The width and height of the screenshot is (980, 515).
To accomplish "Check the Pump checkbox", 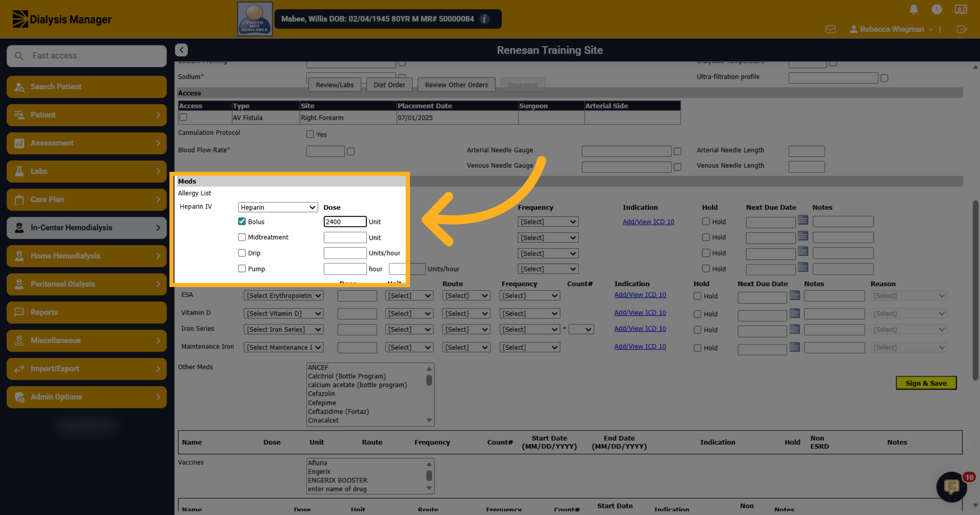I will (x=242, y=269).
